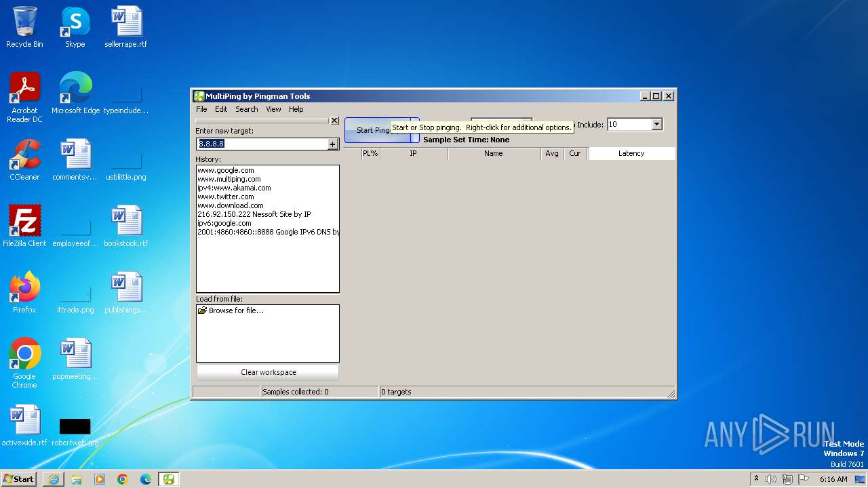The height and width of the screenshot is (488, 868).
Task: Open Internet Explorer from taskbar
Action: 54,479
